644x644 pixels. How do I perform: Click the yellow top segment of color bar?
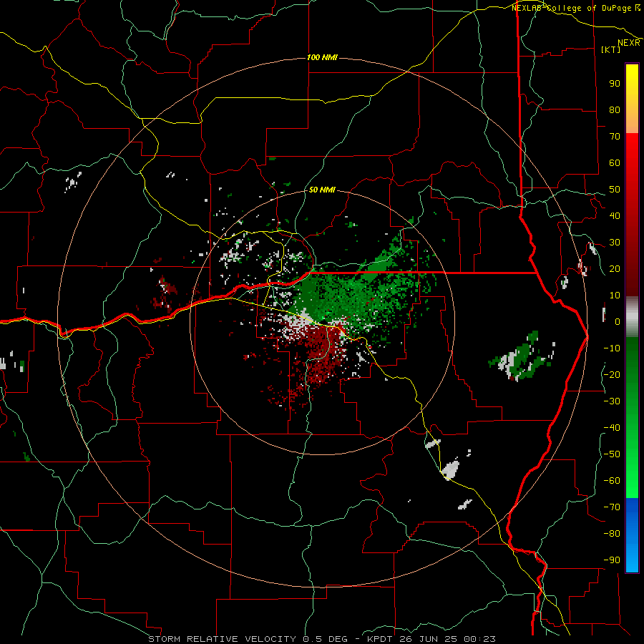(632, 99)
